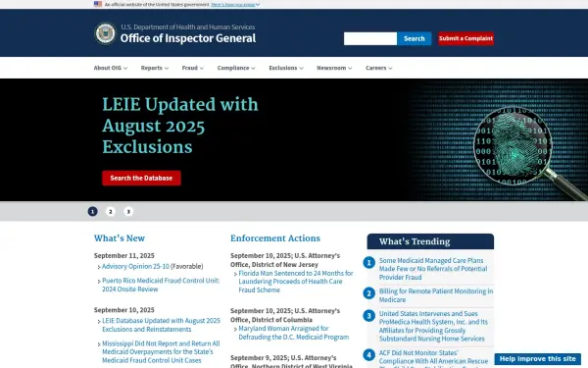Open Florida Man Sentenced to 24 Months link
Image resolution: width=588 pixels, height=368 pixels.
296,282
